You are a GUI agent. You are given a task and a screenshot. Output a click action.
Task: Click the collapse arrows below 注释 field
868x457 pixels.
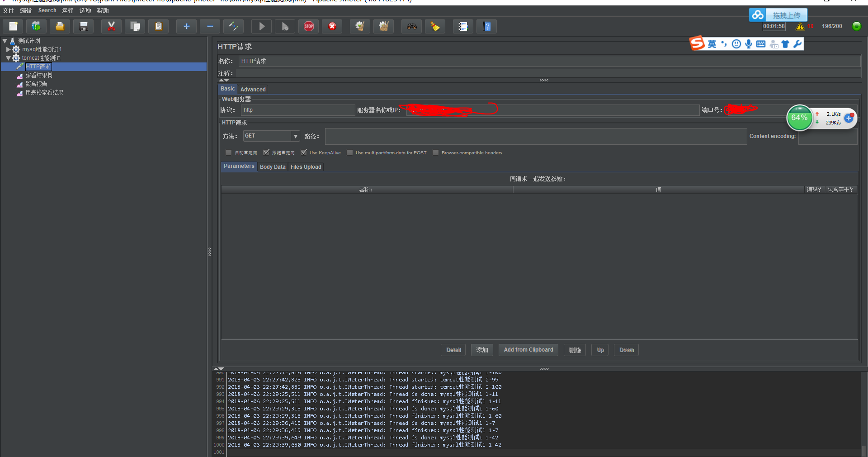coord(224,80)
